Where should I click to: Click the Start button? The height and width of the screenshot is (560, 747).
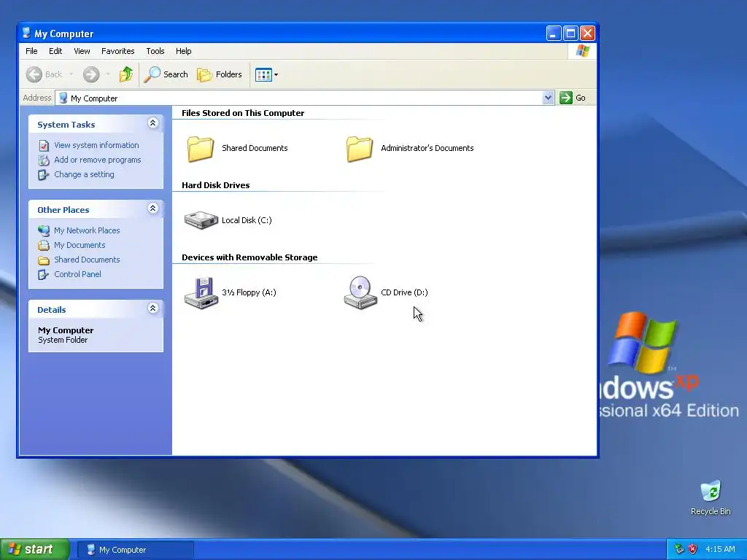click(35, 550)
